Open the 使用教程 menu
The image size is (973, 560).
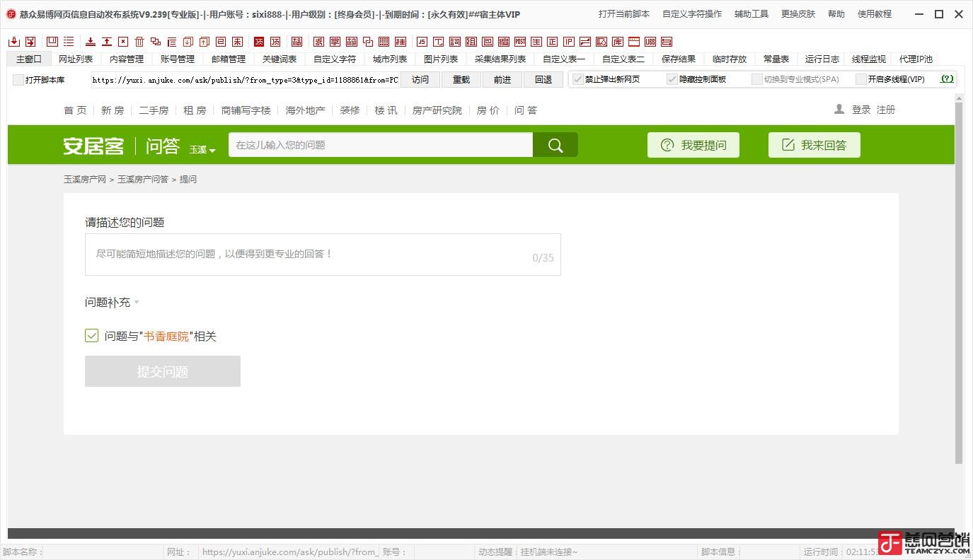(875, 14)
